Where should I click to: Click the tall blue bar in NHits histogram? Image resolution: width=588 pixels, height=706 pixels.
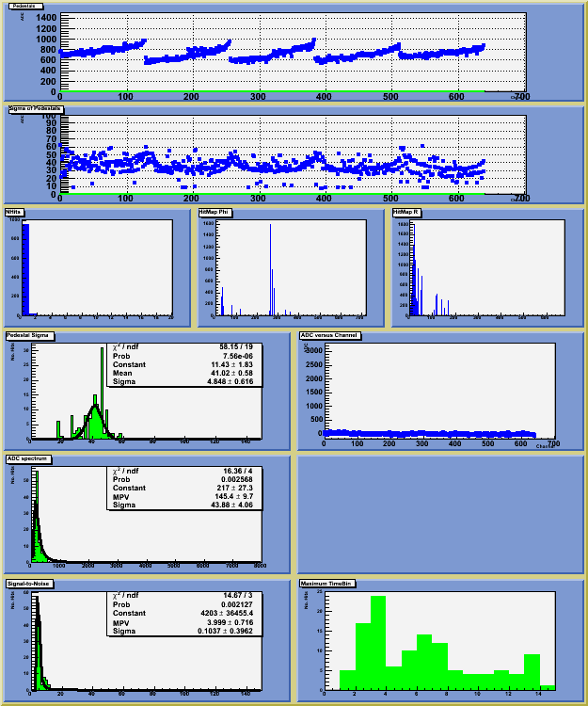click(25, 269)
